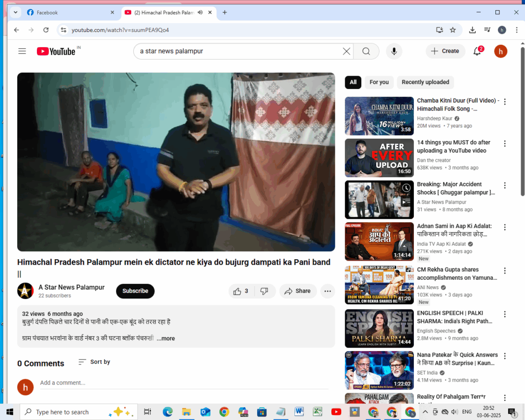Viewport: 525px width, 420px height.
Task: Bookmark this page with star icon
Action: click(453, 30)
